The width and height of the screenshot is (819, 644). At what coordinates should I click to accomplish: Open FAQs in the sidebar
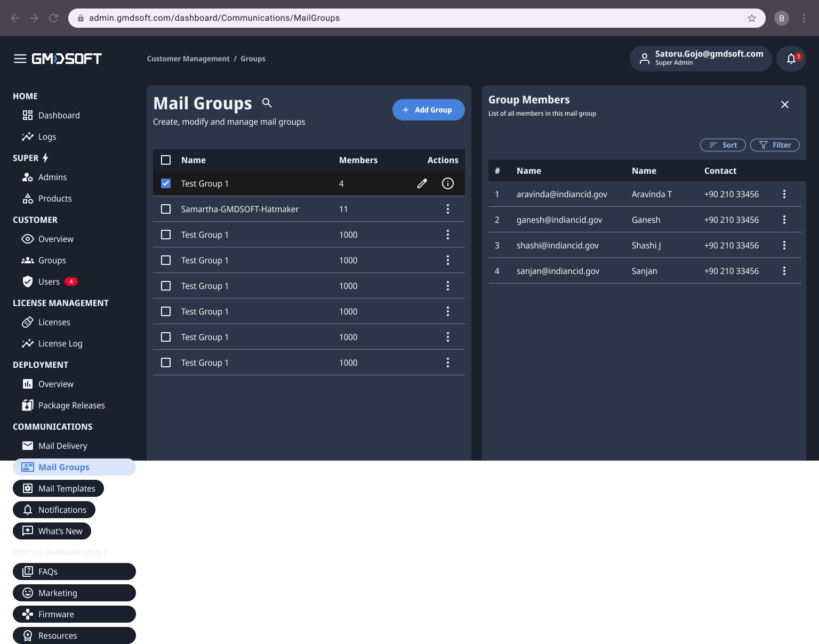pos(74,571)
